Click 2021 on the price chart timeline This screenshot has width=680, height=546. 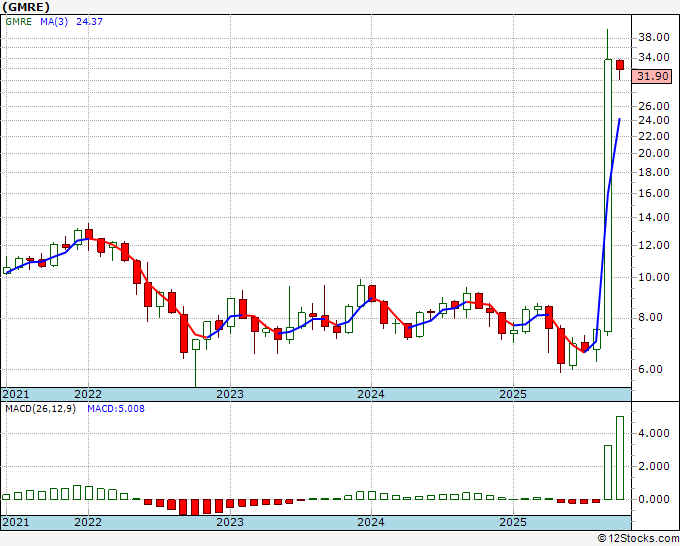tap(16, 394)
